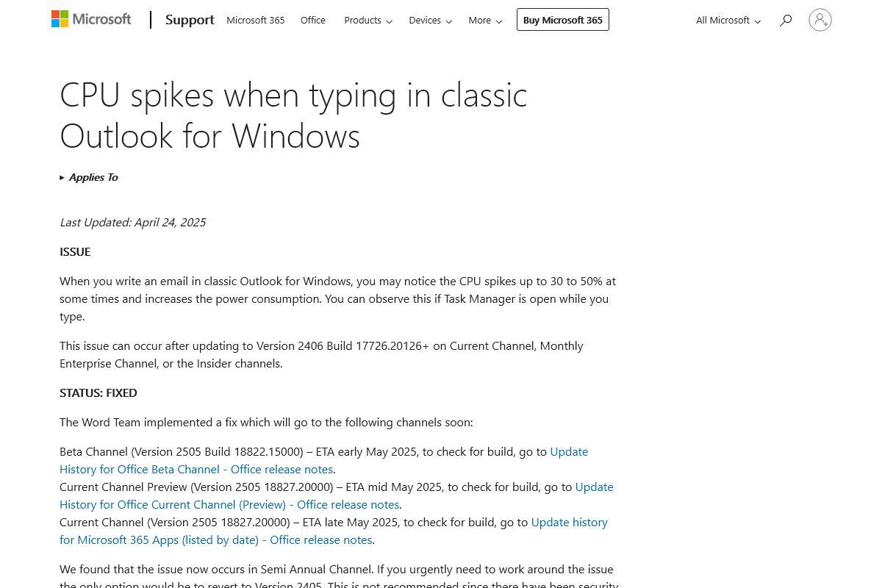882x588 pixels.
Task: Click the page title heading text
Action: pos(294,115)
